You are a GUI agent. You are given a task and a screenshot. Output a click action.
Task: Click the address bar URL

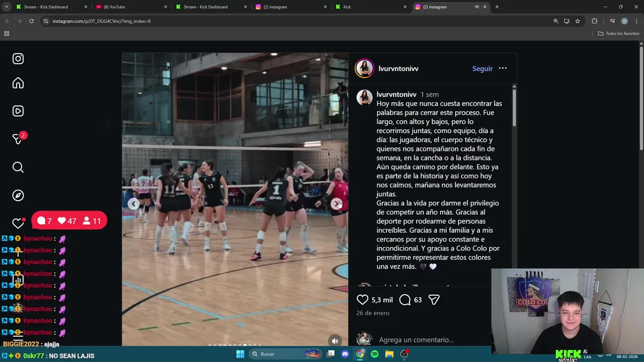102,21
